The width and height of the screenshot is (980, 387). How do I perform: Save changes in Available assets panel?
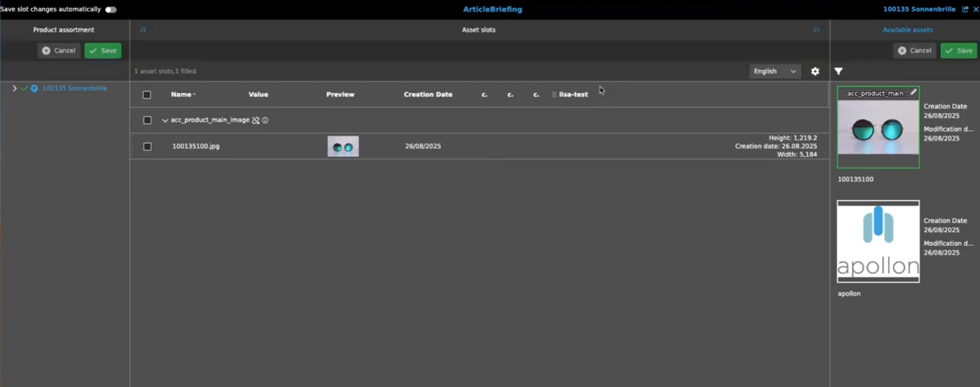point(959,50)
